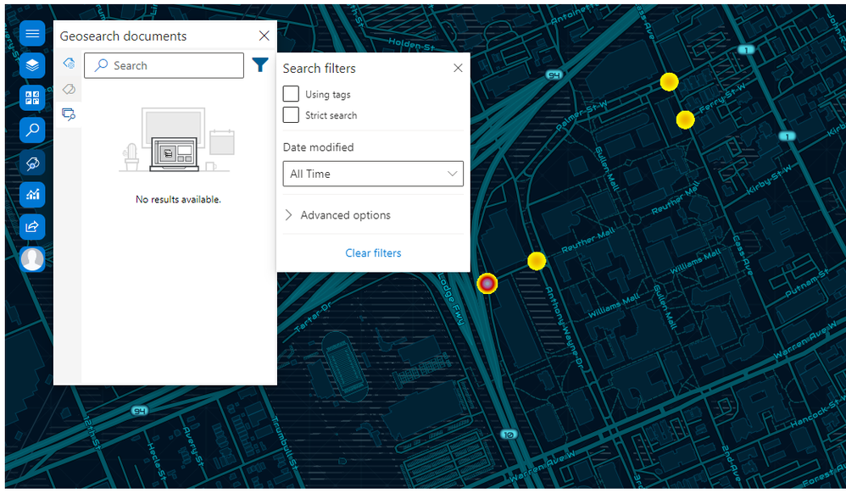The image size is (846, 504).
Task: Select the red highlighted map marker
Action: 487,283
